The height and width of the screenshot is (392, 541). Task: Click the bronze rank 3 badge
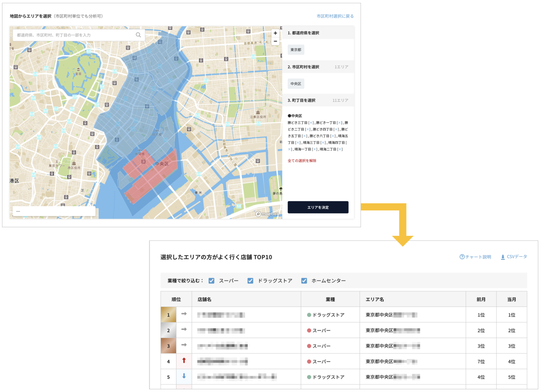(x=169, y=346)
